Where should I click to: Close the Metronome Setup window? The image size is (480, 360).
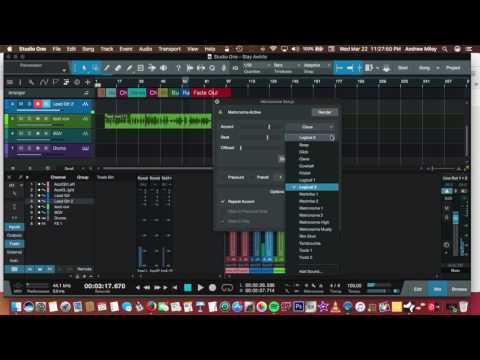(217, 102)
